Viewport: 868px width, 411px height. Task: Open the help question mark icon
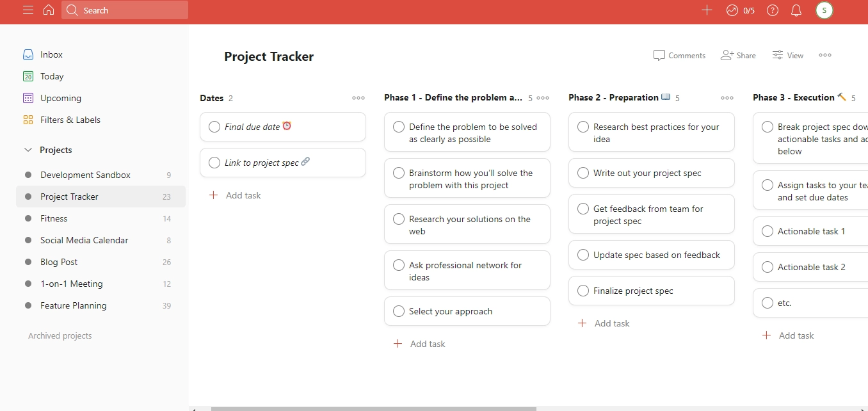coord(773,10)
